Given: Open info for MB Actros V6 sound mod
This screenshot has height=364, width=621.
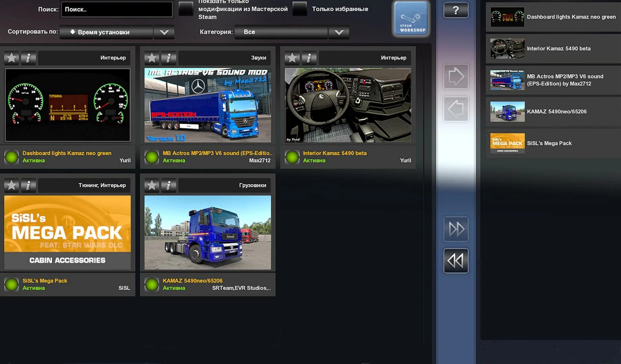Looking at the screenshot, I should pyautogui.click(x=169, y=58).
